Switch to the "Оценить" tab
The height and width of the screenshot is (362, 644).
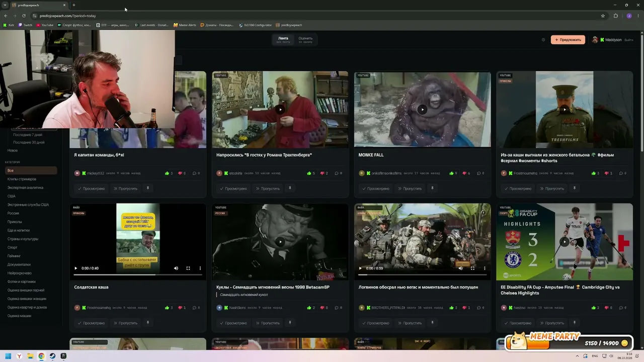(x=305, y=40)
